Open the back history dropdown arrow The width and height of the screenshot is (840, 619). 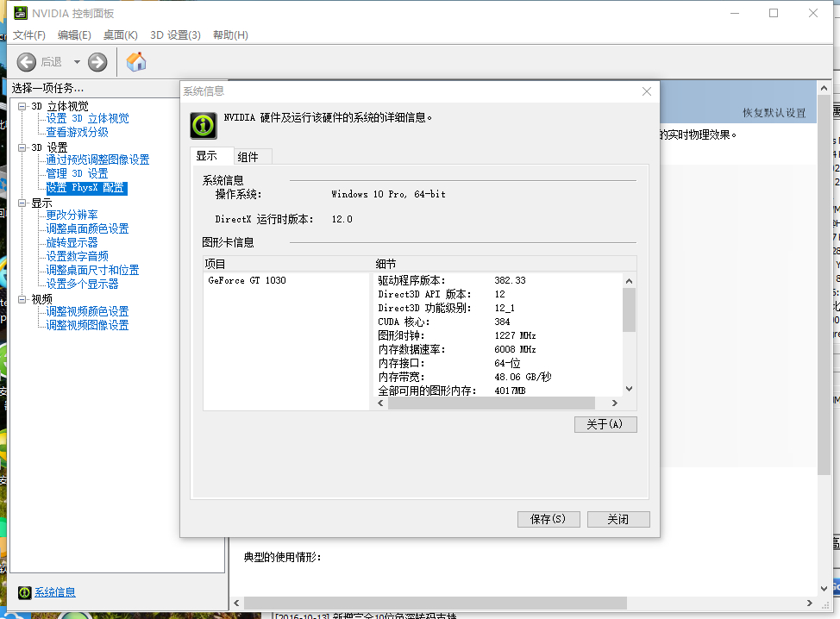(77, 62)
